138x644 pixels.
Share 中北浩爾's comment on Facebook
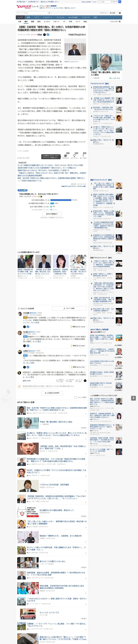coord(28,327)
